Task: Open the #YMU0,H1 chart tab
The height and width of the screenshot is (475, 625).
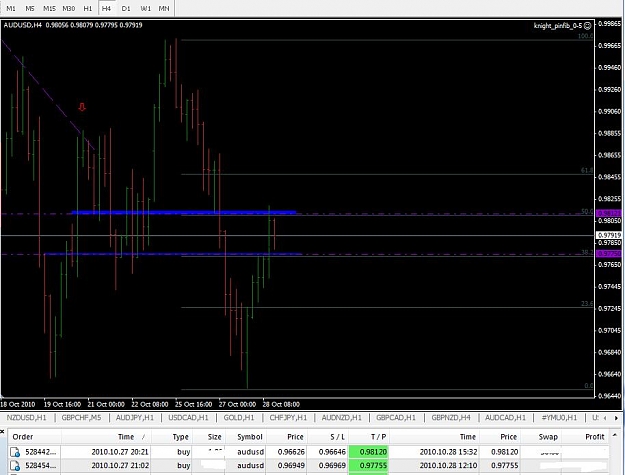Action: click(x=559, y=418)
